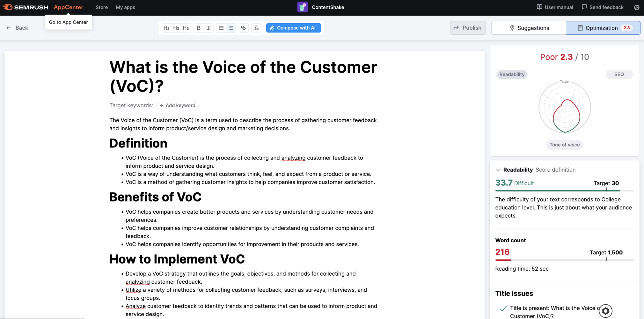644x319 pixels.
Task: Toggle italic formatting
Action: click(x=209, y=28)
